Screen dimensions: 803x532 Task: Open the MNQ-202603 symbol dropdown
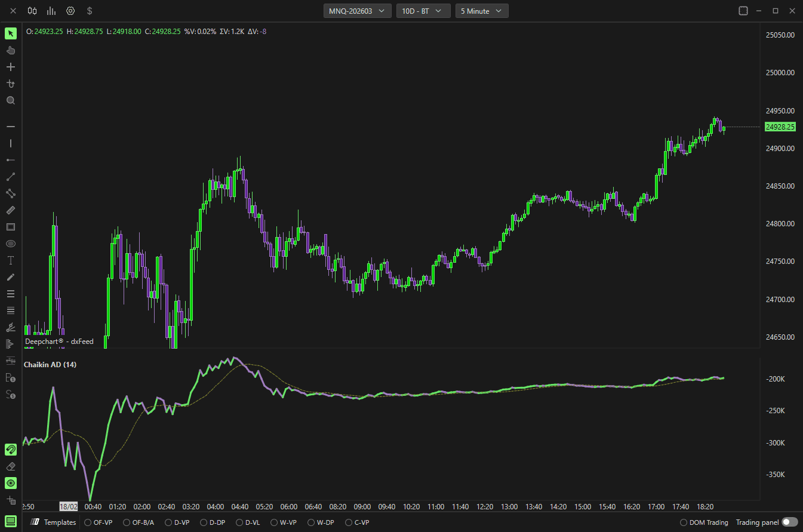[x=358, y=11]
